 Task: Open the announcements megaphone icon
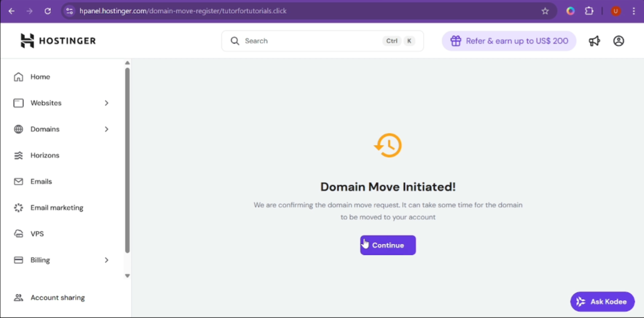[x=594, y=41]
